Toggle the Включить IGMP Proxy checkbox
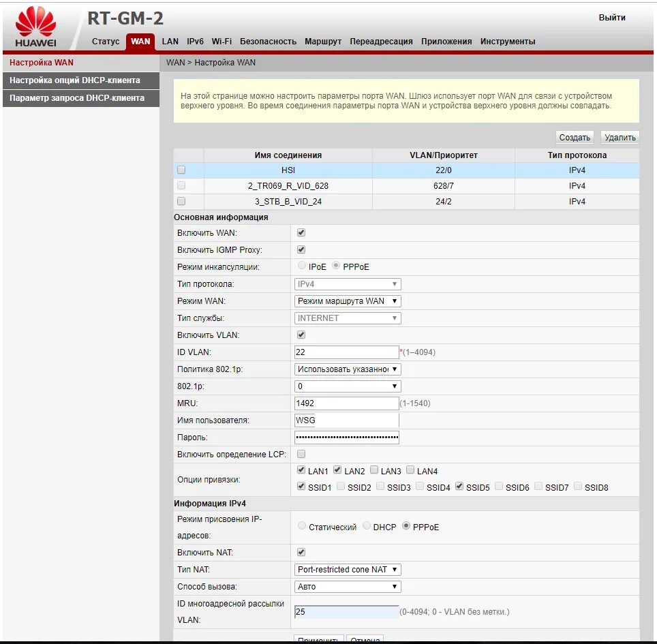657x644 pixels. coord(301,249)
